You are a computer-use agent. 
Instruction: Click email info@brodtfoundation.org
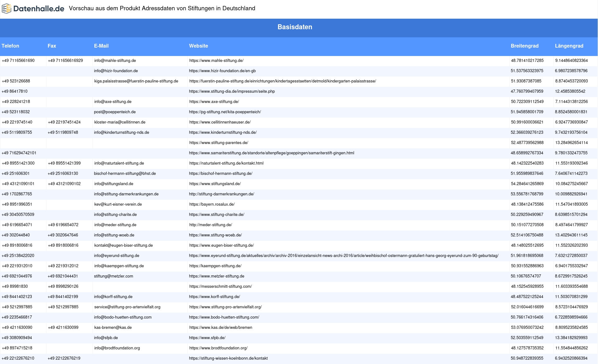coord(117,348)
